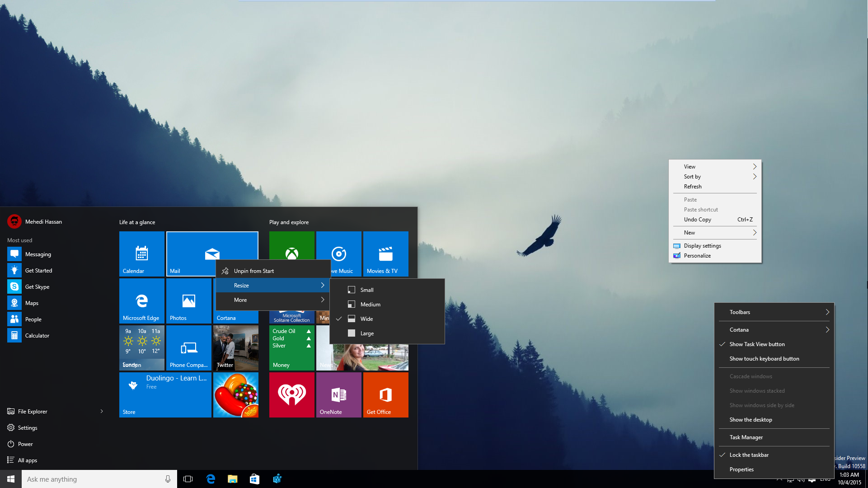The width and height of the screenshot is (868, 488).
Task: Open Store from the taskbar
Action: [254, 479]
